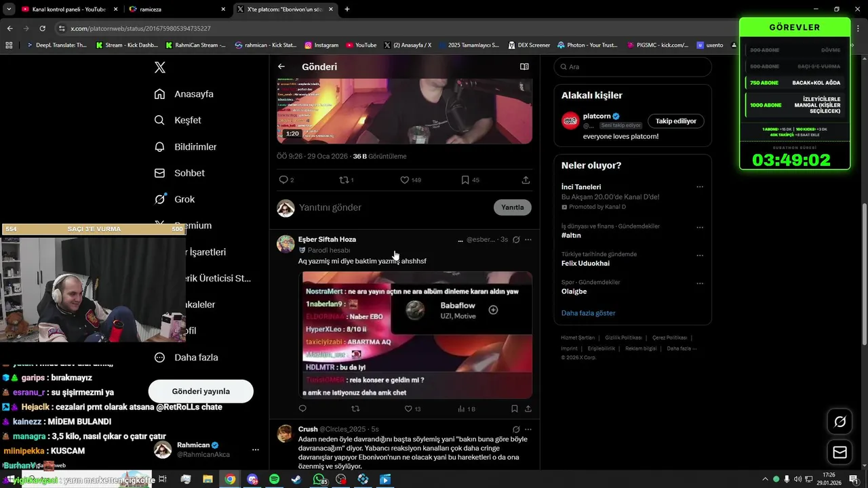Open the Instagram bookmark
Screen dimensions: 868x488
[321, 45]
